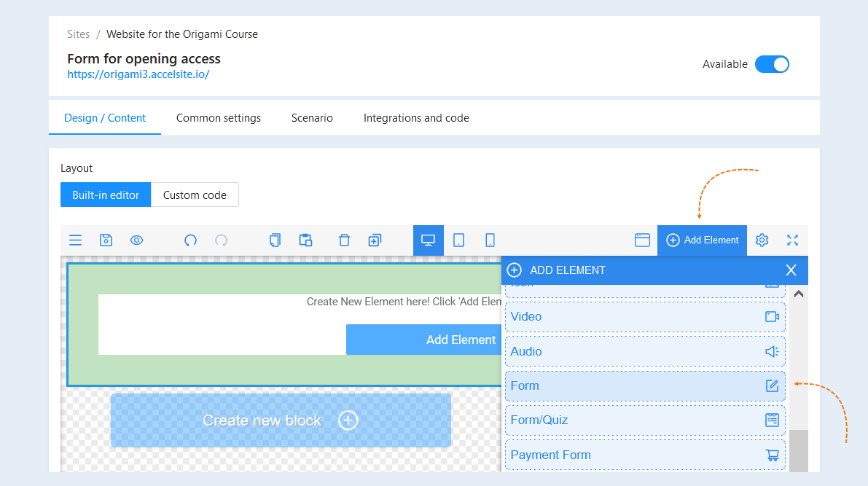Click Add Element button in canvas block
868x486 pixels.
pos(424,340)
